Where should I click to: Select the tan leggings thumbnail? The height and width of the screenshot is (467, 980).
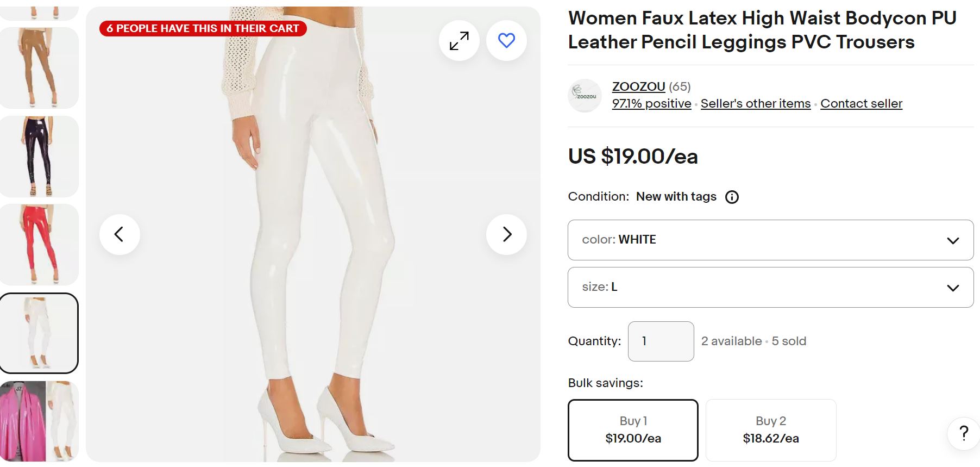point(39,67)
